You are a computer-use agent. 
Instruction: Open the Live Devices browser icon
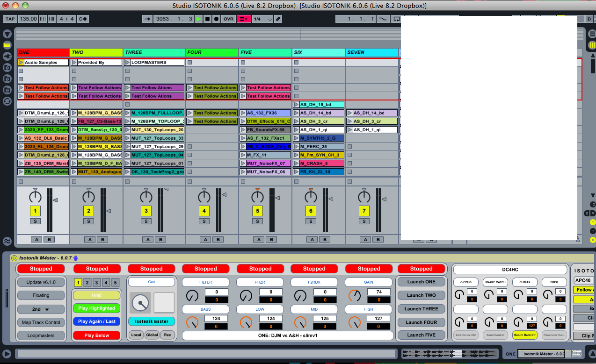[7, 45]
